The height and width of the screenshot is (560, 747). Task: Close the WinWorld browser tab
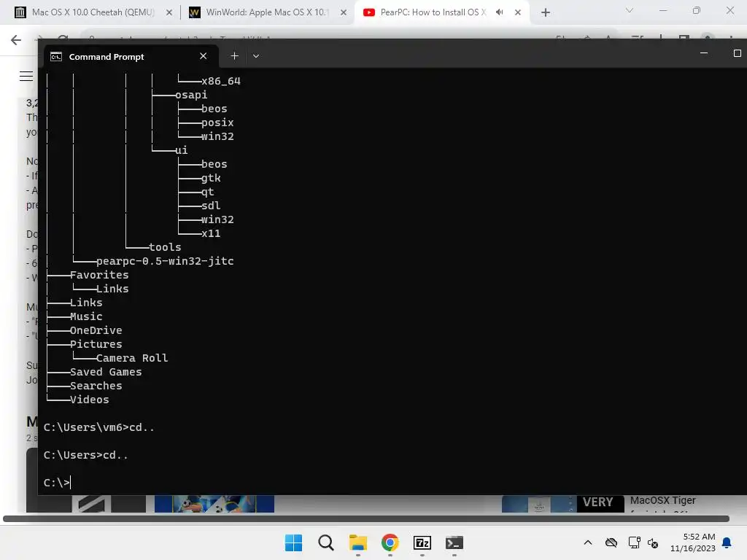[344, 12]
